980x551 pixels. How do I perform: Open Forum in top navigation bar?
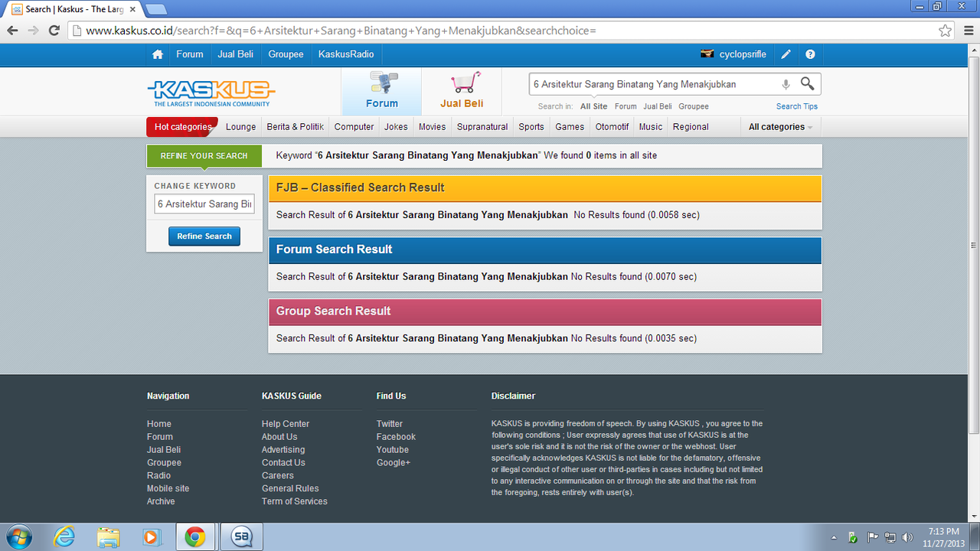click(x=190, y=54)
